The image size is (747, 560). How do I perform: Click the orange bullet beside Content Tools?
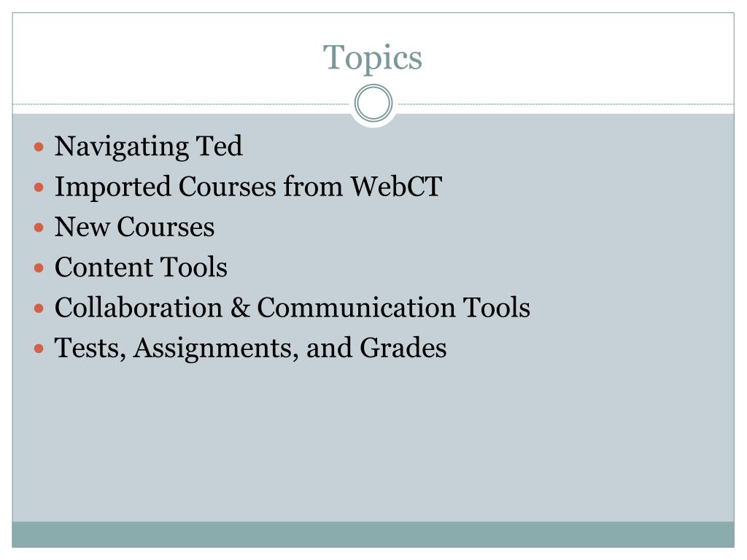point(39,268)
